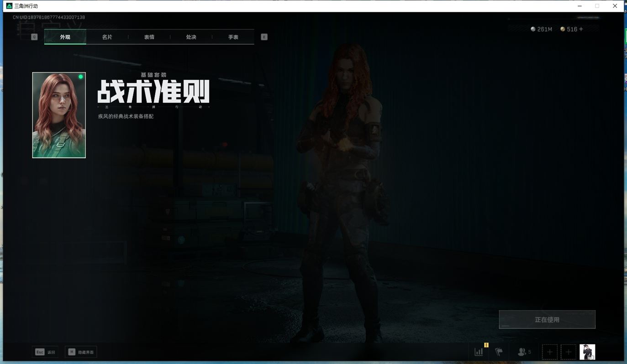Open the player avatar in bottom-right
The height and width of the screenshot is (364, 627).
coord(587,352)
